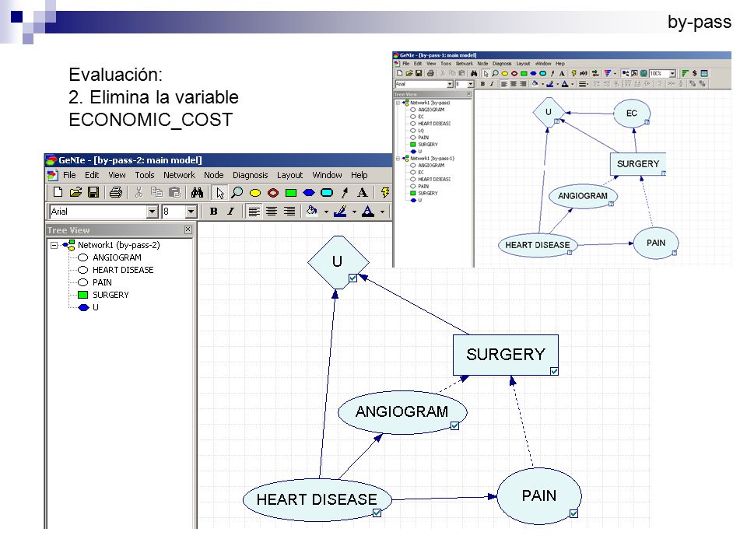Click status checkmark on U node, by-pass-2
Screen dimensions: 747x560
coord(353,278)
